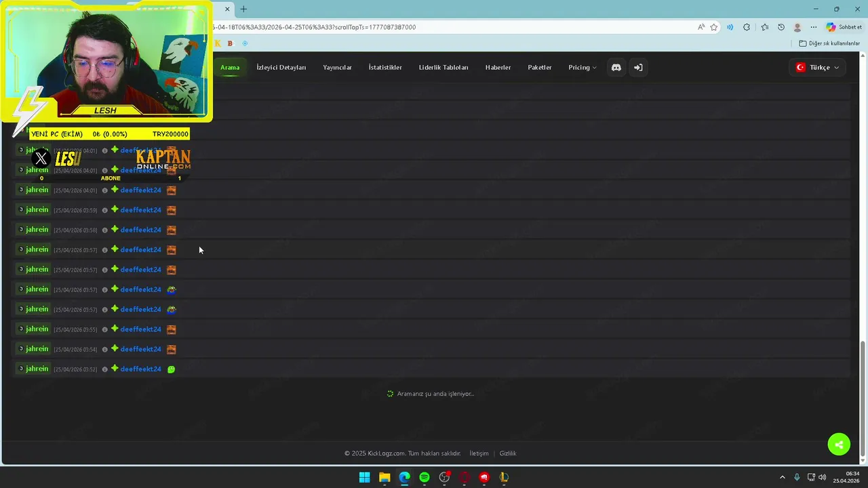Click the login arrow icon in navbar
Screen dimensions: 868x488
click(x=638, y=67)
